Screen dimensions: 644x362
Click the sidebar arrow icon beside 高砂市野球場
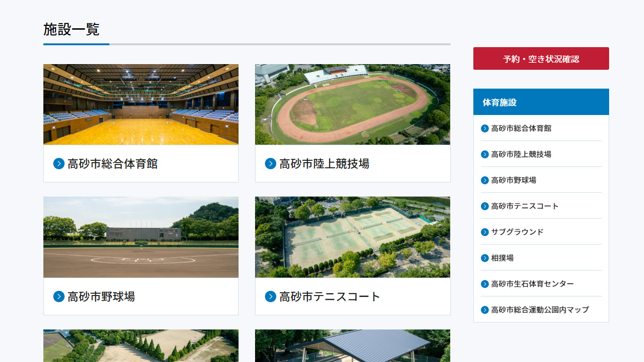[x=485, y=180]
